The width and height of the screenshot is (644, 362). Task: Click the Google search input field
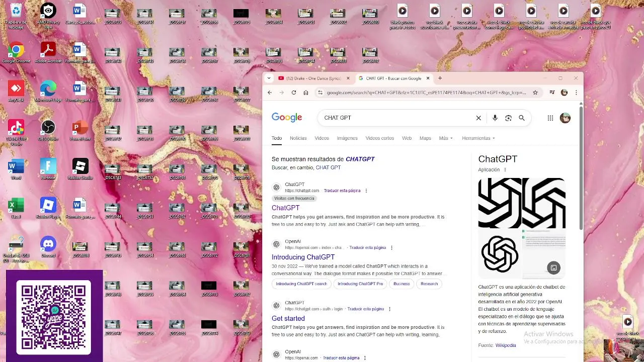397,118
